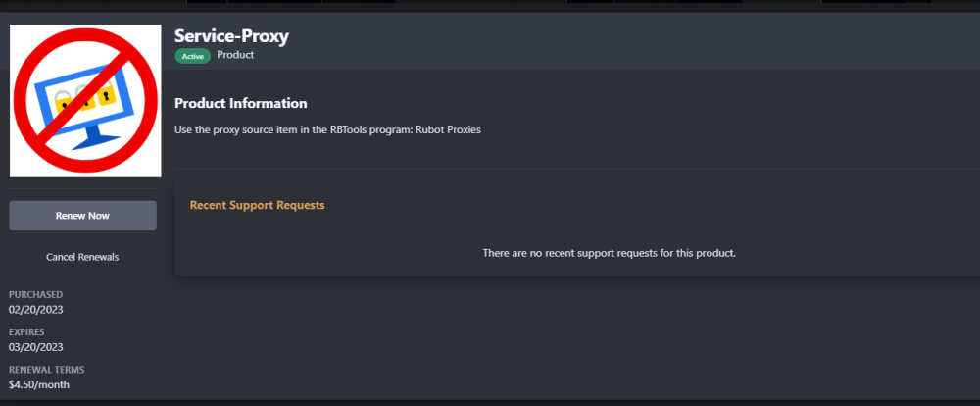Click the green Active status badge
Screen dimensions: 980x406
pos(193,56)
